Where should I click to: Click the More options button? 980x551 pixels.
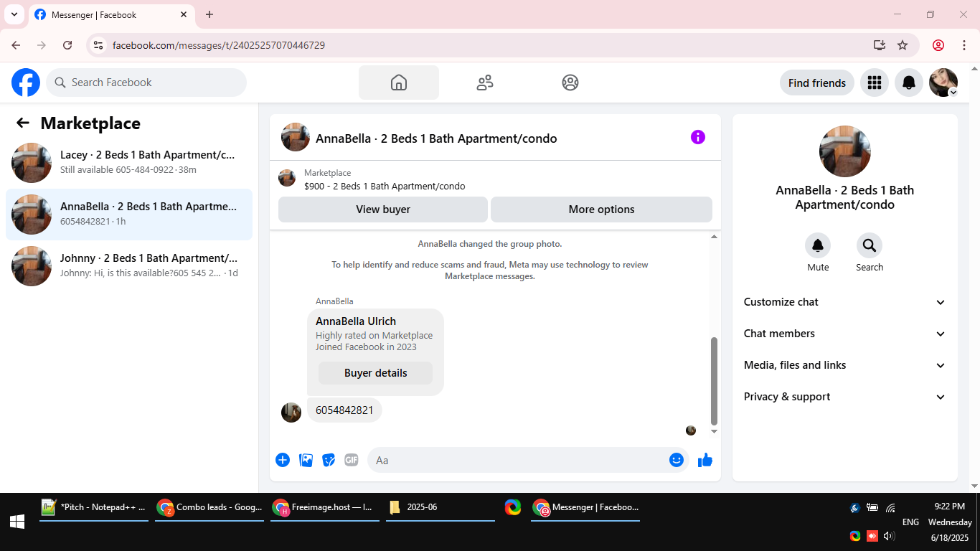(x=601, y=209)
